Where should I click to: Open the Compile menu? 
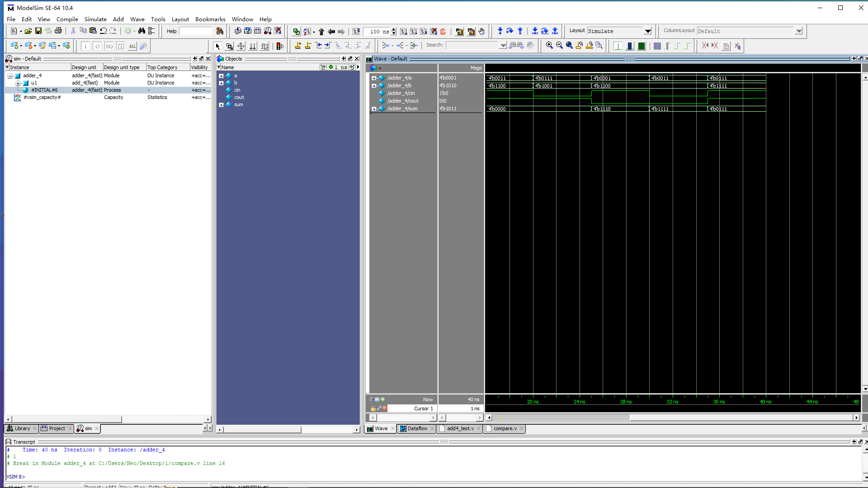(67, 19)
